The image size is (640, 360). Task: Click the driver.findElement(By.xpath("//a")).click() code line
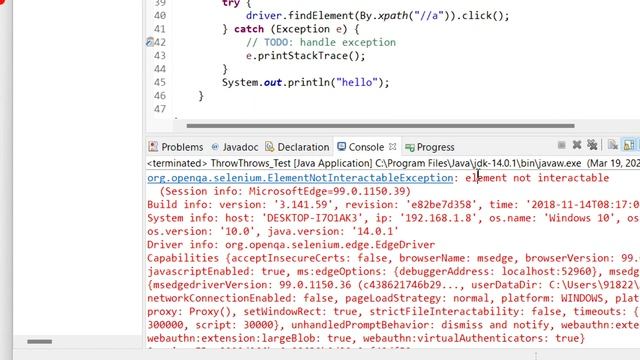pyautogui.click(x=378, y=16)
